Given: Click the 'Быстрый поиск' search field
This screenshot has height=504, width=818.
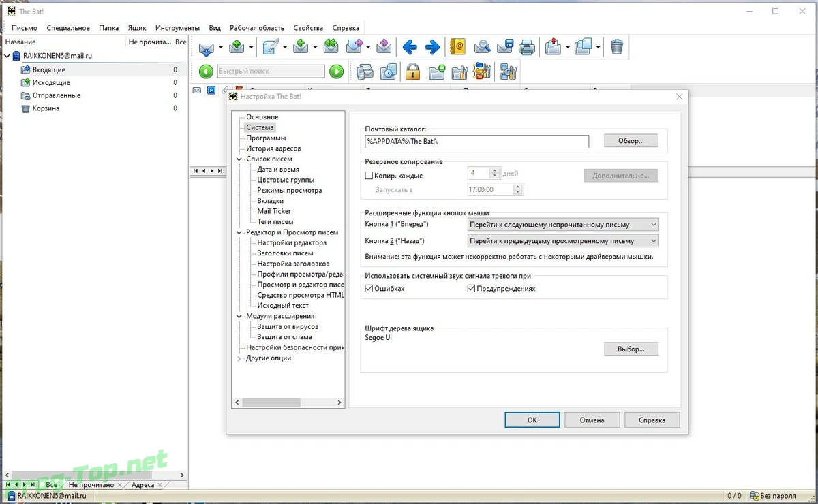Looking at the screenshot, I should 271,71.
